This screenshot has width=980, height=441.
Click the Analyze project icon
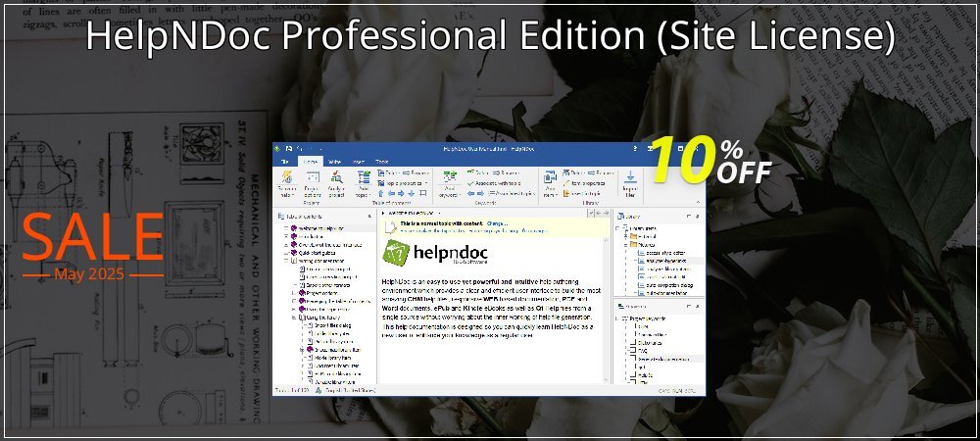pos(336,185)
